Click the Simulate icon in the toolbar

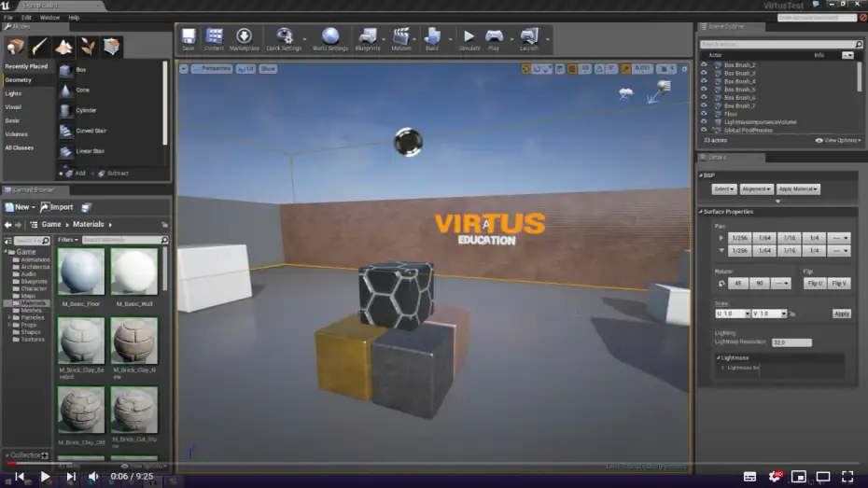click(469, 39)
